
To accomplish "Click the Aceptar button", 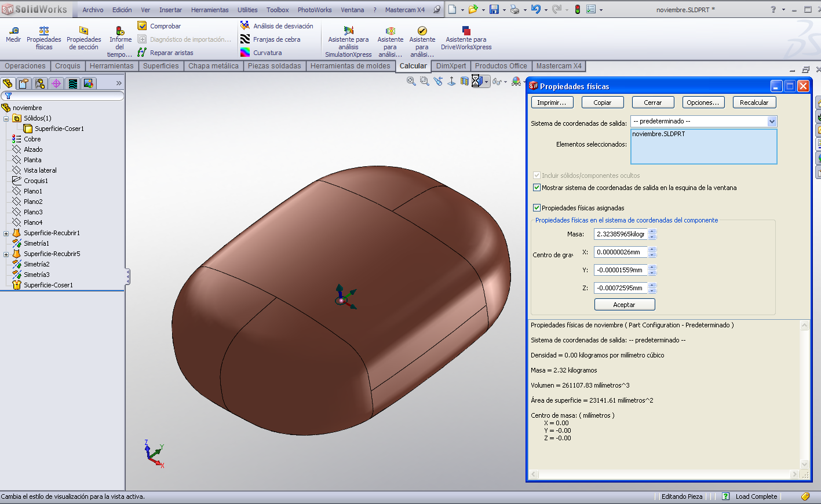I will [625, 305].
